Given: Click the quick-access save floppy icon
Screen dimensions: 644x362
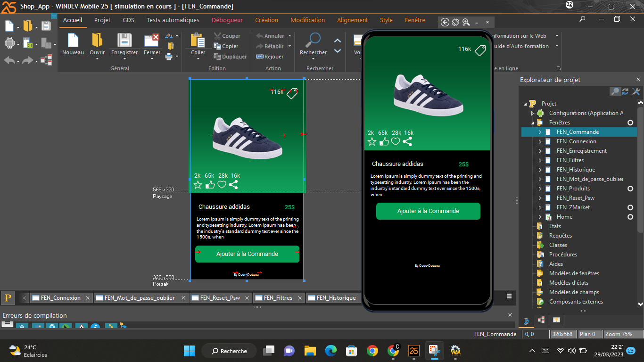Looking at the screenshot, I should click(46, 25).
